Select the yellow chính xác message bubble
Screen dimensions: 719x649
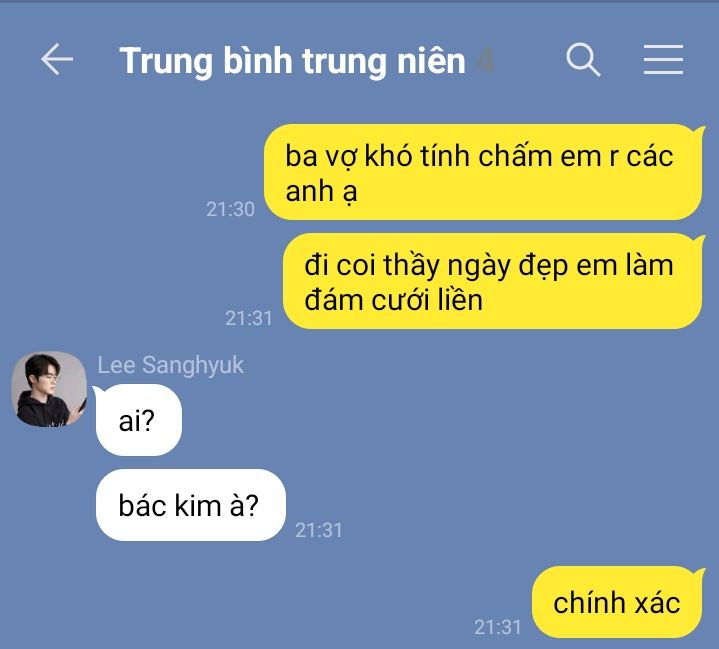[x=617, y=602]
